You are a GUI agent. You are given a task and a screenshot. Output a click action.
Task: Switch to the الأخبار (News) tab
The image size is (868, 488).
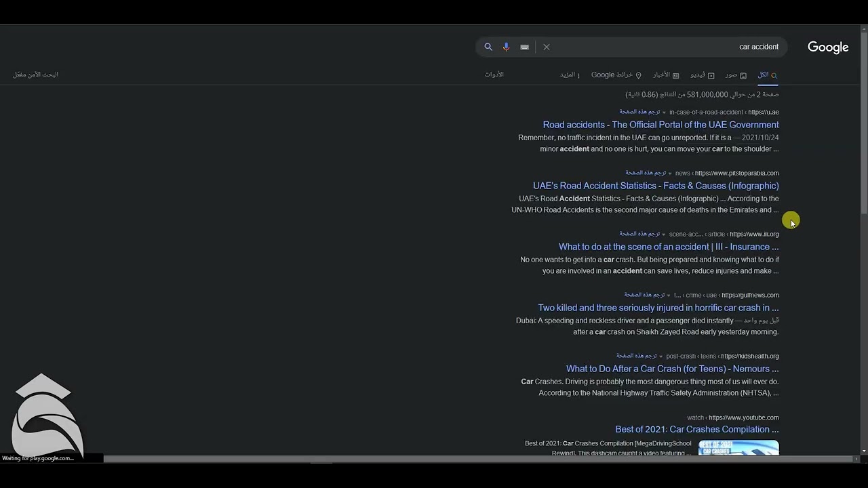pyautogui.click(x=666, y=75)
